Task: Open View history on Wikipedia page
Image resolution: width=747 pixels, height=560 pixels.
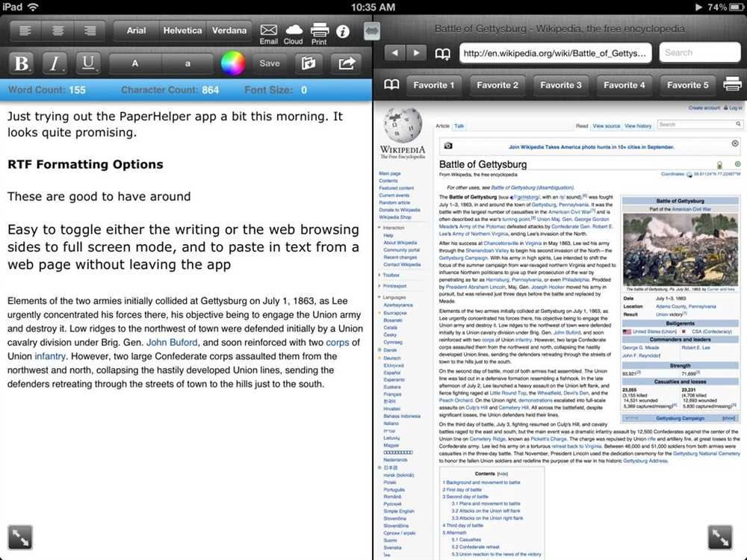Action: [x=637, y=126]
